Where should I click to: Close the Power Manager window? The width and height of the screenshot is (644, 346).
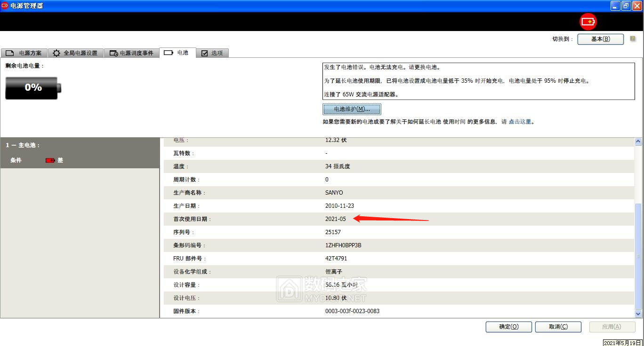pos(637,6)
